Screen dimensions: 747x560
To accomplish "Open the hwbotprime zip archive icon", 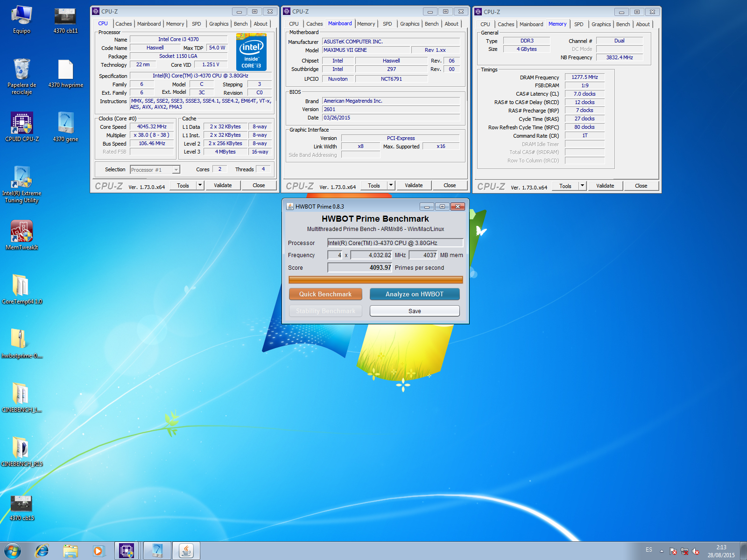I will click(x=21, y=343).
